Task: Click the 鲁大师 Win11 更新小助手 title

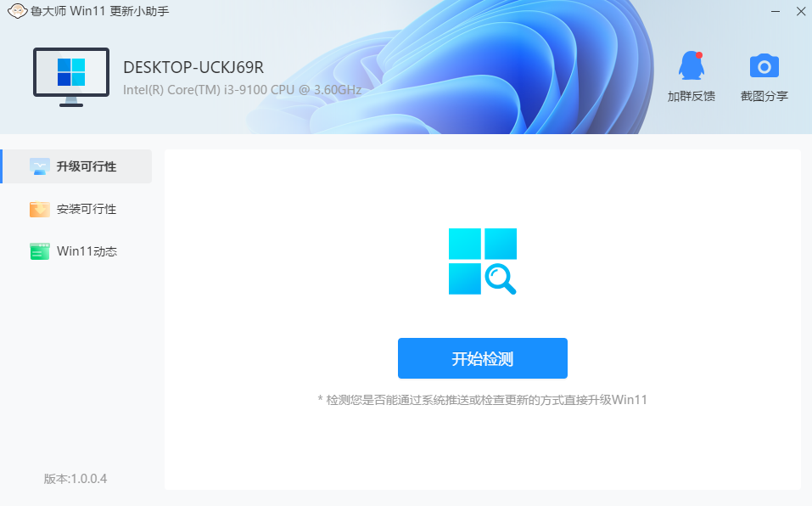Action: [100, 11]
